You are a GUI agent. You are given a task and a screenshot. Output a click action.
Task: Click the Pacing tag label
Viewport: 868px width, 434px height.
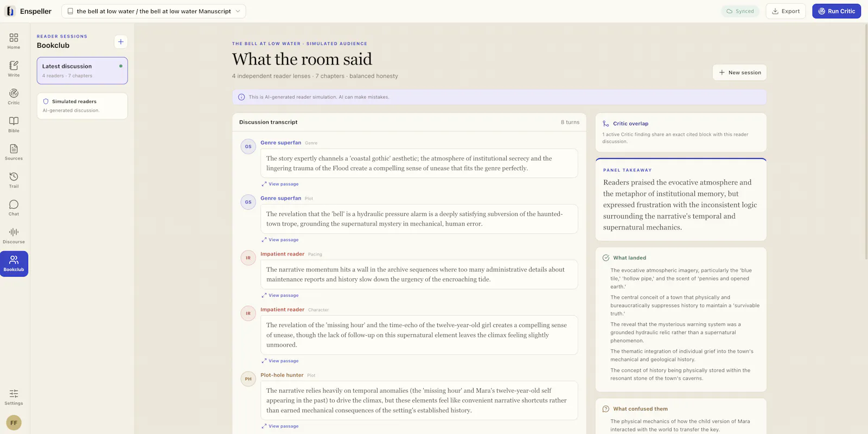coord(315,254)
